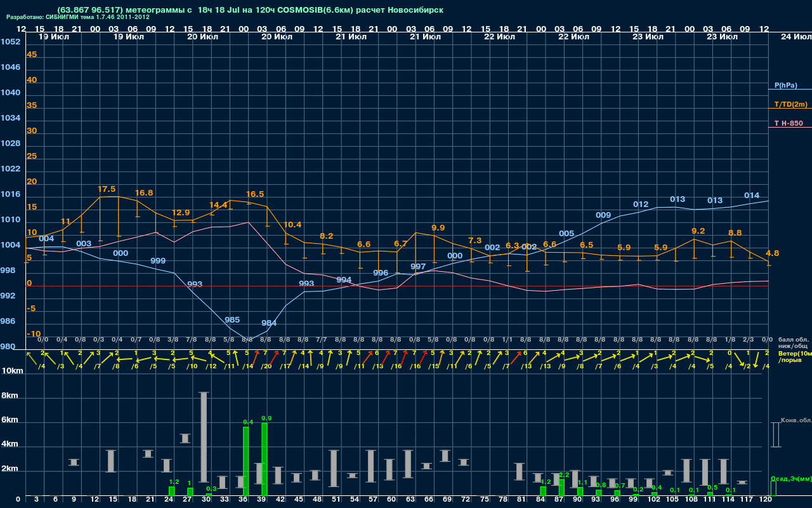The width and height of the screenshot is (812, 508).
Task: Select the 12.9 temperature label
Action: tap(181, 213)
